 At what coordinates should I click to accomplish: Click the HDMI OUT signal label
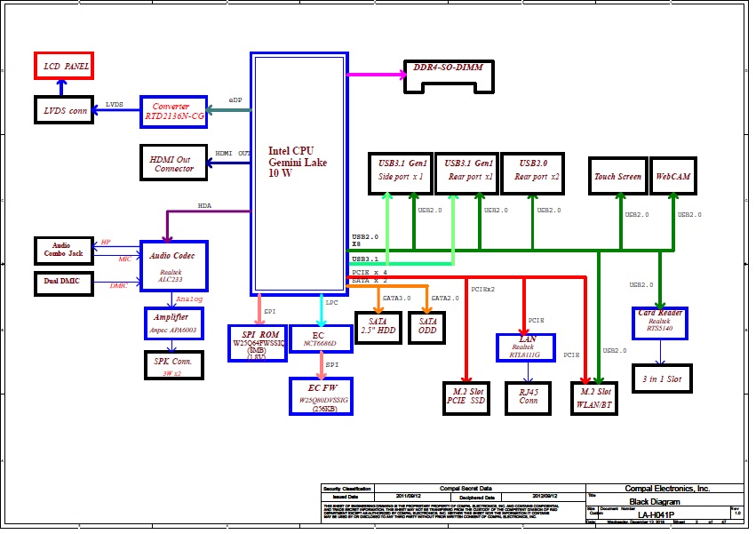[x=233, y=154]
